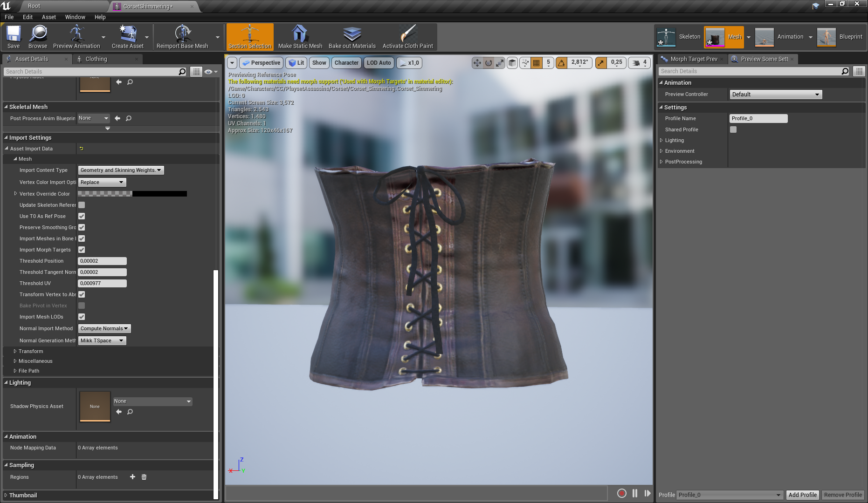Open the Normal Import Method dropdown
This screenshot has height=503, width=868.
[x=104, y=329]
